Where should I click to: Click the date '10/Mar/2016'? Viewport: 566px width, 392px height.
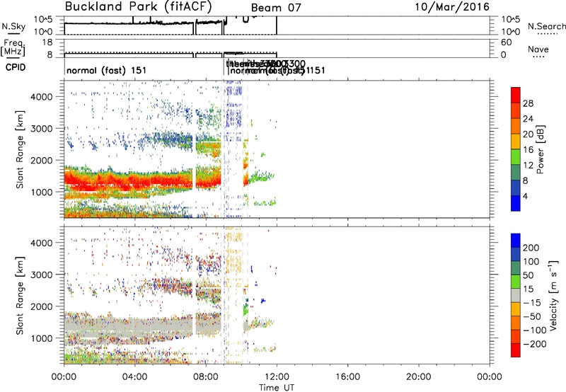452,7
